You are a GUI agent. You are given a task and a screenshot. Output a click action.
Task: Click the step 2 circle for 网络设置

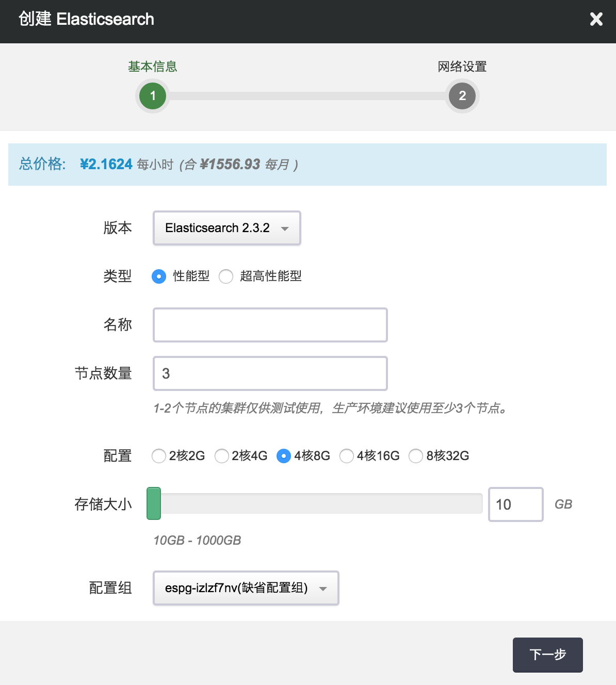click(462, 96)
